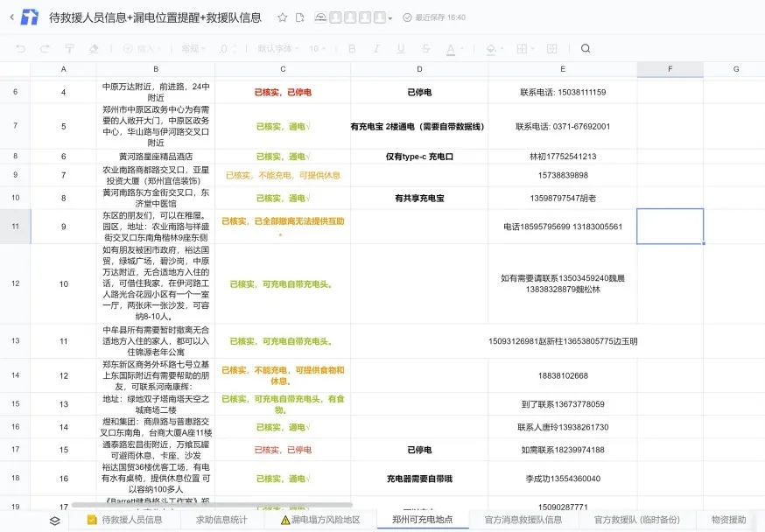765x532 pixels.
Task: Select column A header
Action: click(63, 69)
